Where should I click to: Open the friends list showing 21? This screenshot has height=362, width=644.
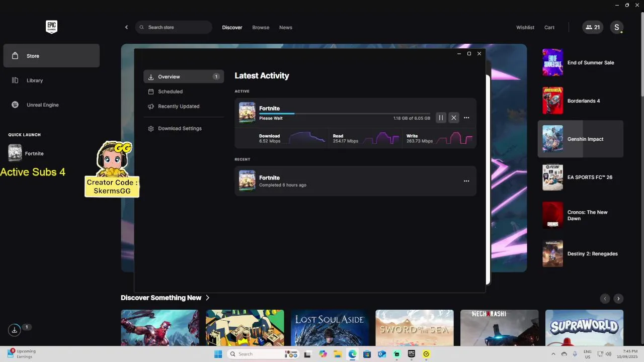coord(593,27)
